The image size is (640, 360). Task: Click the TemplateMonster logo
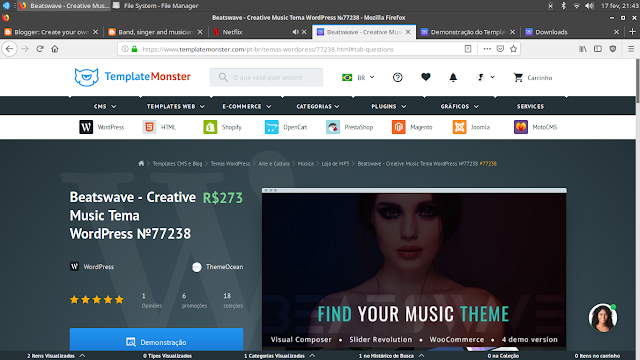coord(133,77)
